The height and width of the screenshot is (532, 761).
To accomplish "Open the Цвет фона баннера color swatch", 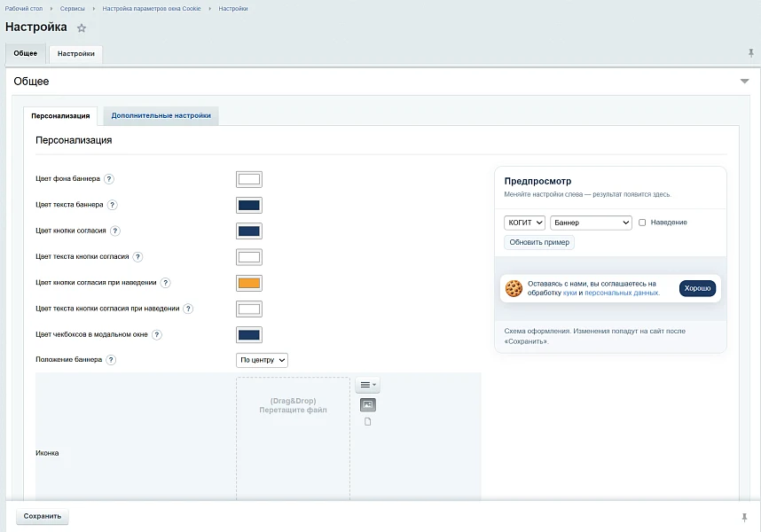I will click(249, 179).
